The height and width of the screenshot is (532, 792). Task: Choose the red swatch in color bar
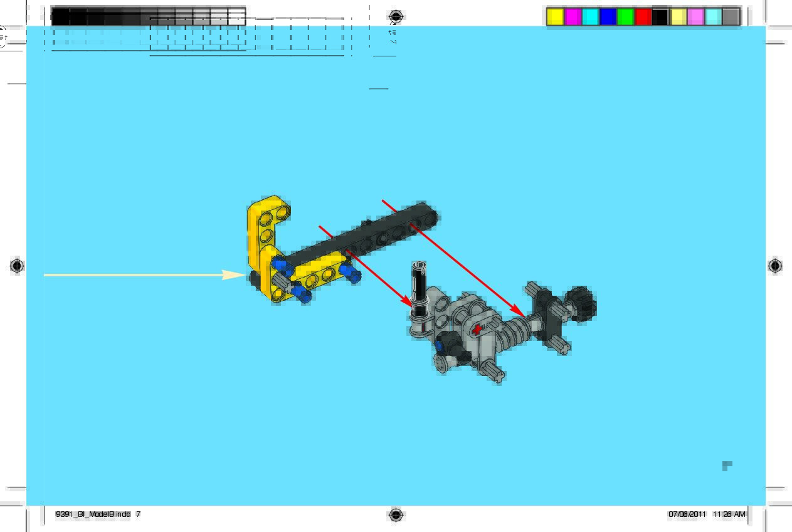643,17
